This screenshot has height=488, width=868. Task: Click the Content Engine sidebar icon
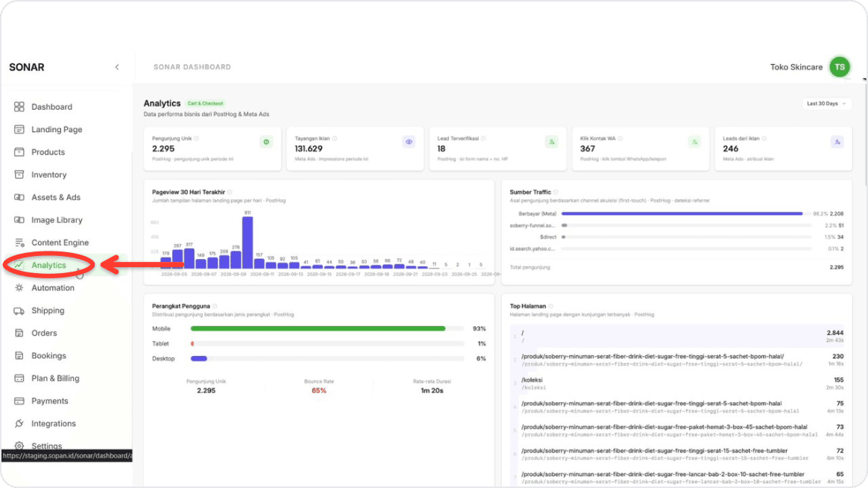click(x=19, y=243)
